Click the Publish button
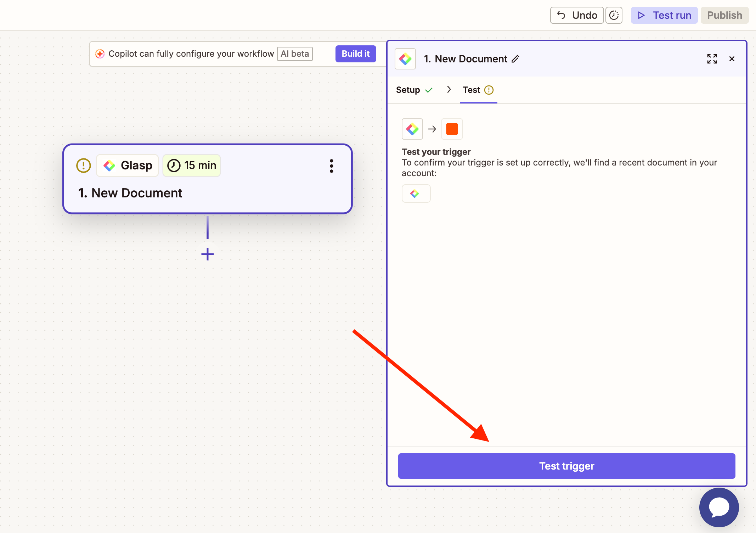Screen dimensions: 756x533 point(724,15)
